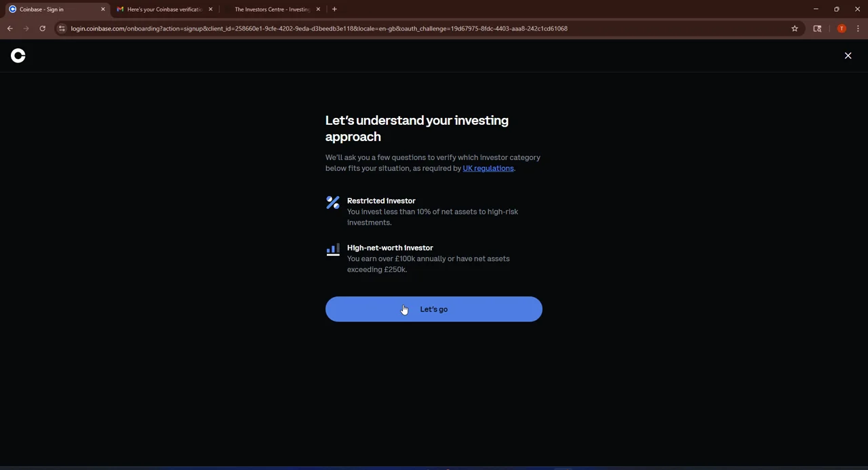Click text 'You invest less than 10%'

tap(389, 212)
